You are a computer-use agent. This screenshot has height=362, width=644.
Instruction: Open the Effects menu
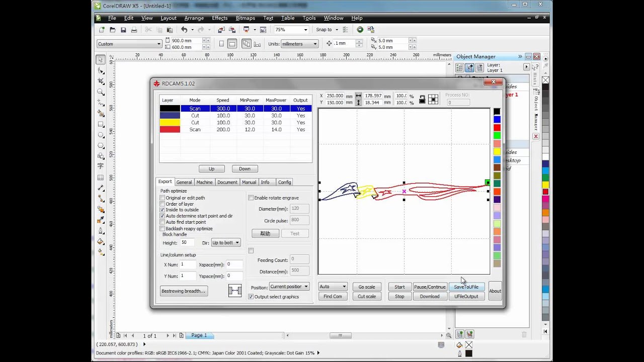(x=220, y=18)
